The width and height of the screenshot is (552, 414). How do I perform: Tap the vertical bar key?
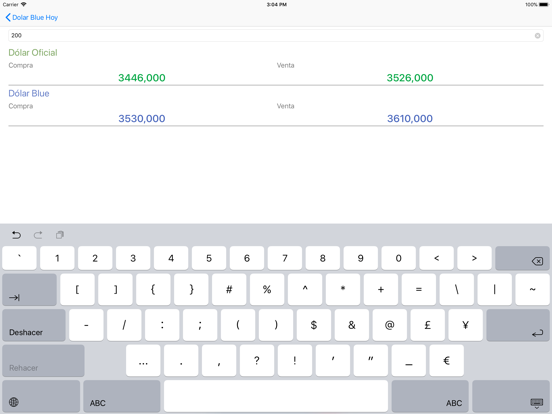(495, 289)
